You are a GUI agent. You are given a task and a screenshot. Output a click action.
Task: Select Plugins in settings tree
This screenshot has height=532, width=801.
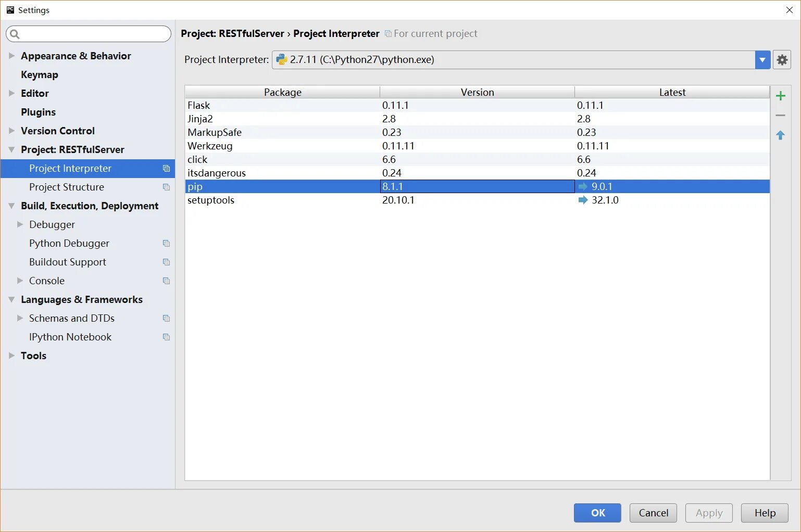pyautogui.click(x=38, y=112)
